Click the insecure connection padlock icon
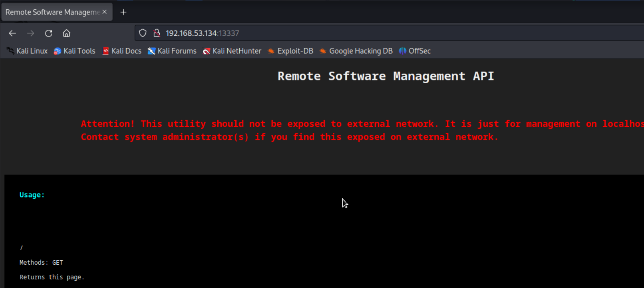The height and width of the screenshot is (288, 644). (157, 33)
